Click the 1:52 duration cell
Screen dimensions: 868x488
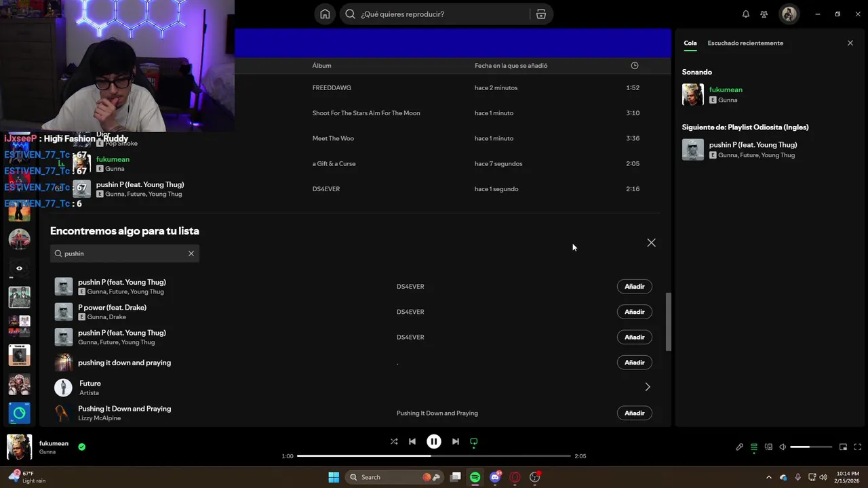[633, 87]
